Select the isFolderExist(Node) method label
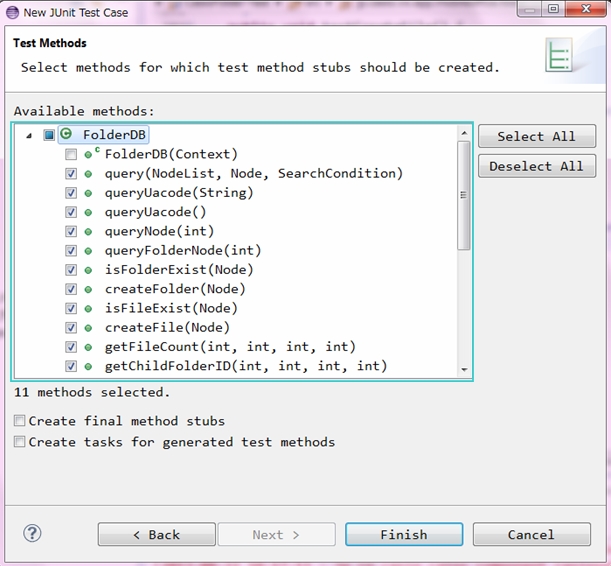Screen dimensions: 611x566 coord(179,270)
